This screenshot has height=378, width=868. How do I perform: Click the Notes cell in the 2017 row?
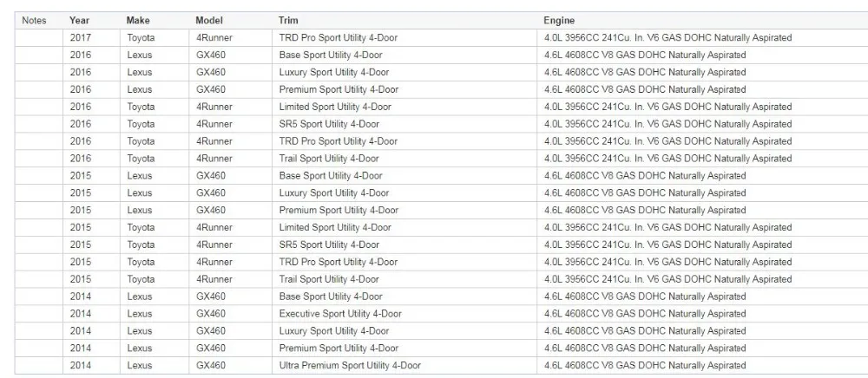(x=39, y=38)
